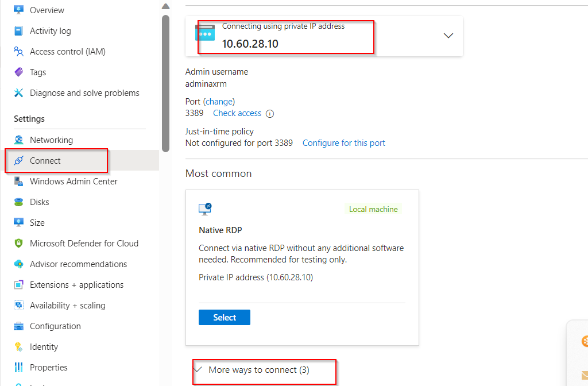This screenshot has width=588, height=386.
Task: Click the info icon beside Check access
Action: tap(270, 114)
